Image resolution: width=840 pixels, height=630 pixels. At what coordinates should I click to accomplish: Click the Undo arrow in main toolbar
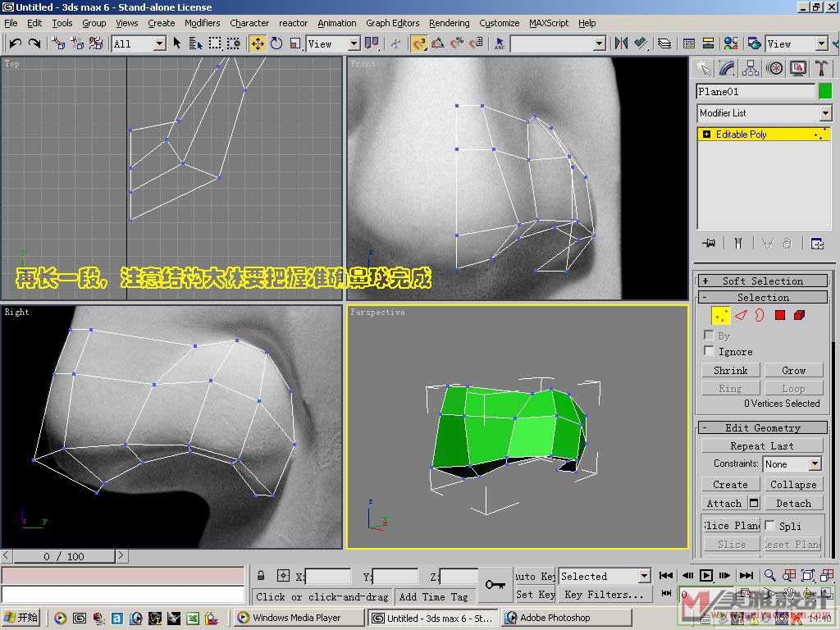pos(16,43)
